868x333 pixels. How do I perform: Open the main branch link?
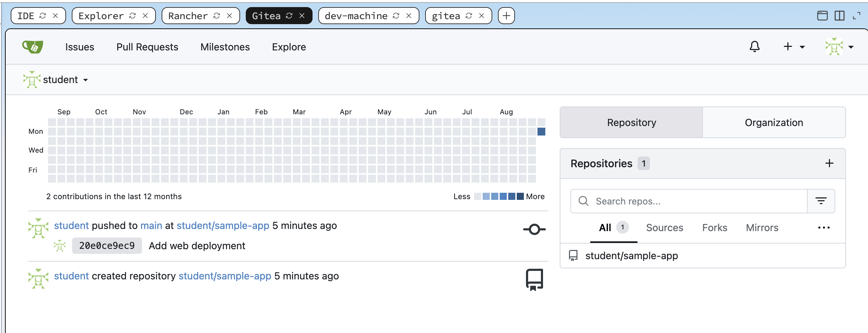pos(151,225)
